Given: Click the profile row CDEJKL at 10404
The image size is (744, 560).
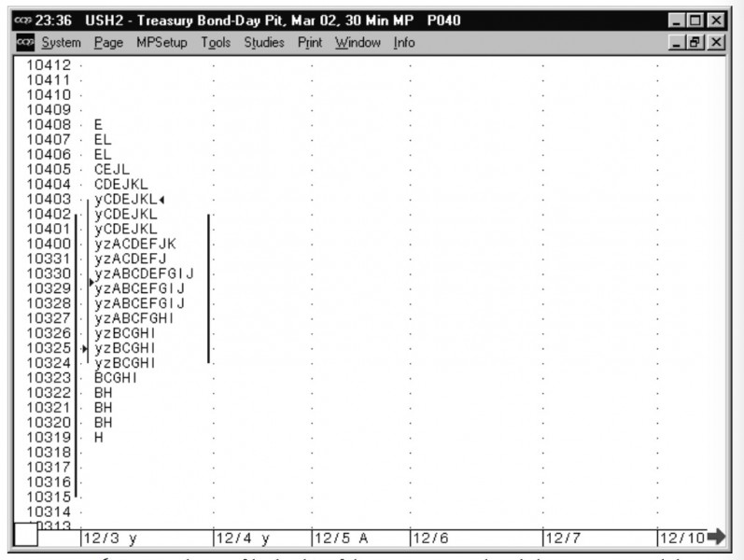Looking at the screenshot, I should point(121,185).
